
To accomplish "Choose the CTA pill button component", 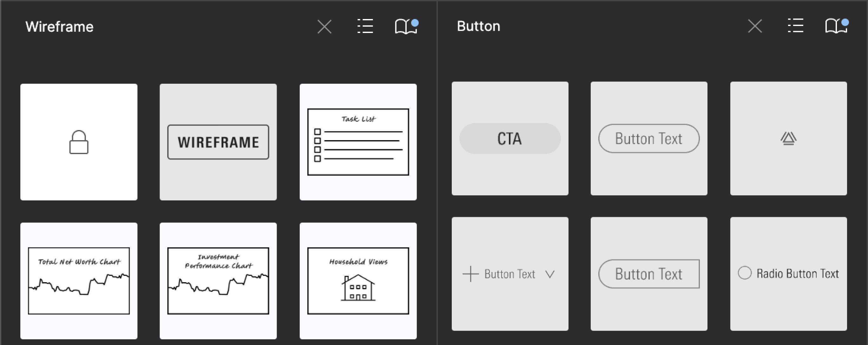I will point(510,139).
